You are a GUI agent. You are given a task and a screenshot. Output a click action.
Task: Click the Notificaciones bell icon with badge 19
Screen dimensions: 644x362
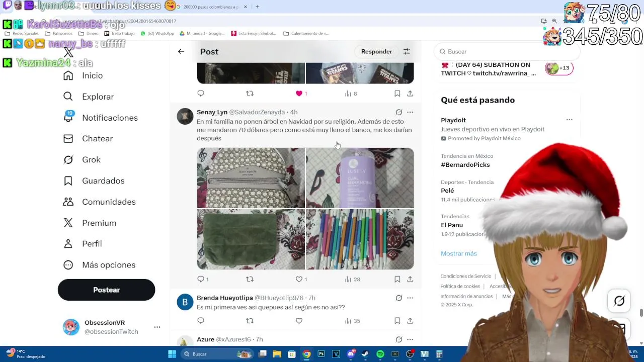click(68, 117)
